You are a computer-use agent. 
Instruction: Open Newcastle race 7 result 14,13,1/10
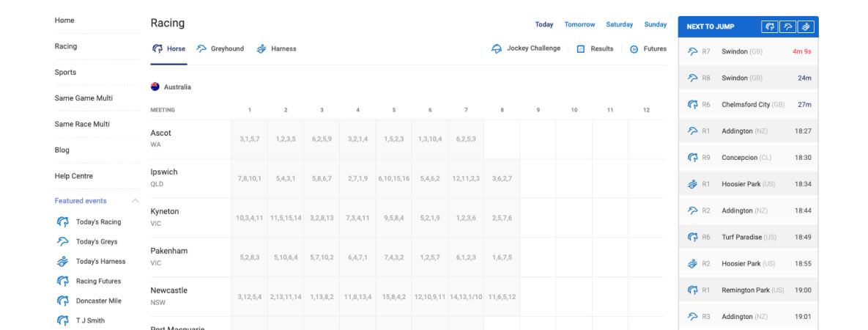pos(466,297)
